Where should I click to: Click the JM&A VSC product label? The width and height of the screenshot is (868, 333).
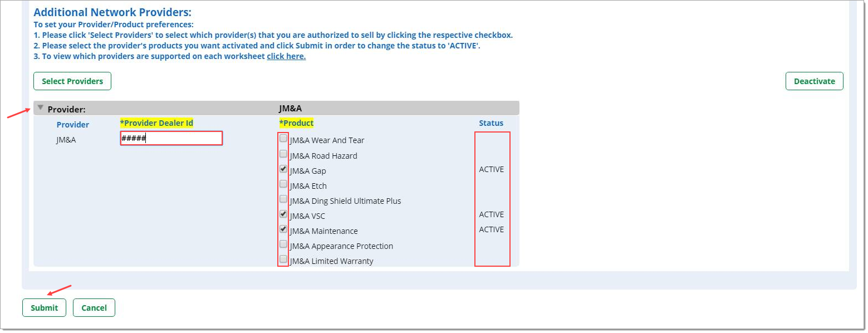[x=307, y=216]
